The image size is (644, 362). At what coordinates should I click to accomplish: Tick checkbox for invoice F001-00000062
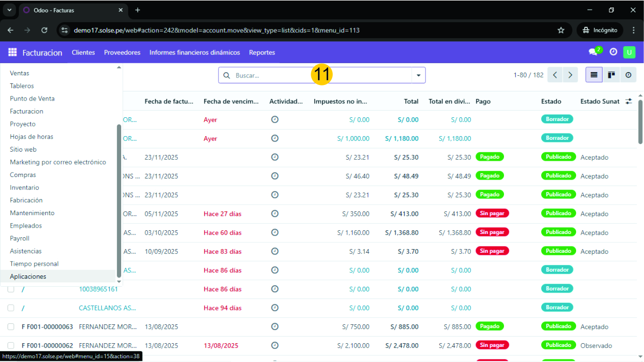[11, 345]
